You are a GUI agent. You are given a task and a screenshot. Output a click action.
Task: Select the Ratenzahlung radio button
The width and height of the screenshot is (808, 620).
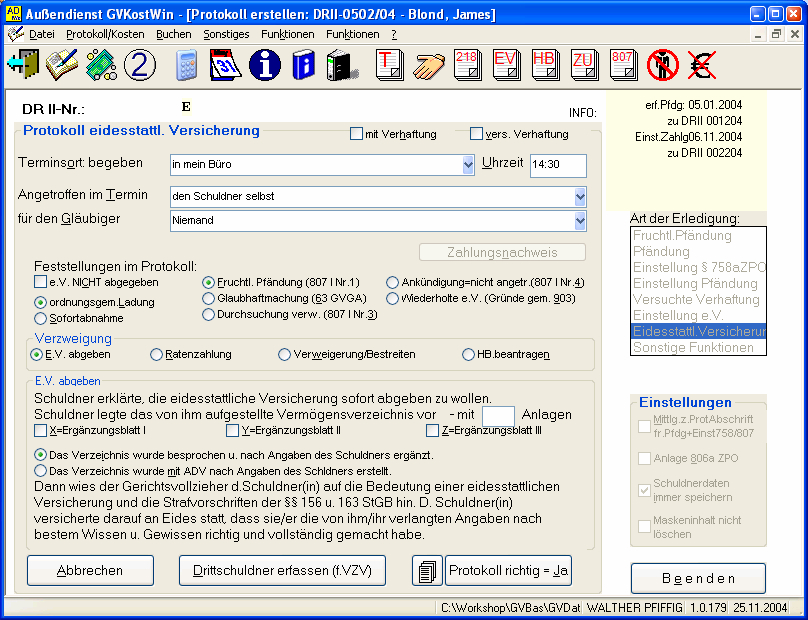tap(156, 354)
